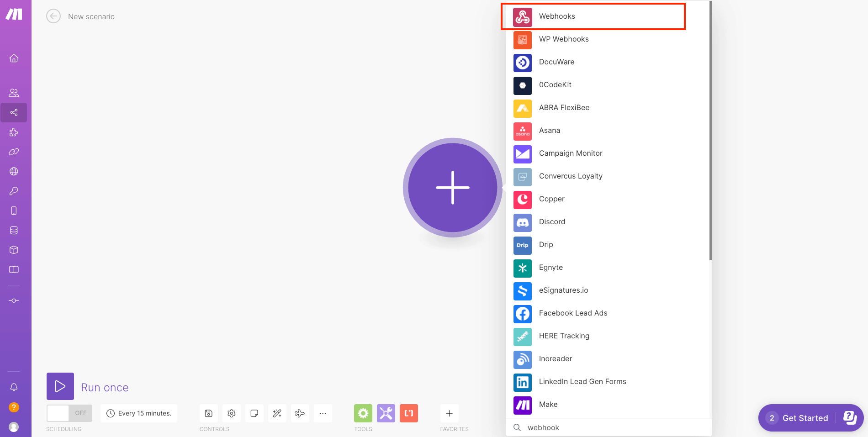868x437 pixels.
Task: Click the Get Started button
Action: pyautogui.click(x=804, y=418)
